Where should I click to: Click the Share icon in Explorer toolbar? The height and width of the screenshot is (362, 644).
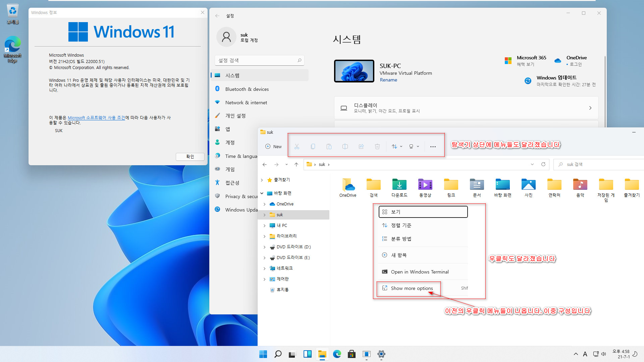coord(361,146)
